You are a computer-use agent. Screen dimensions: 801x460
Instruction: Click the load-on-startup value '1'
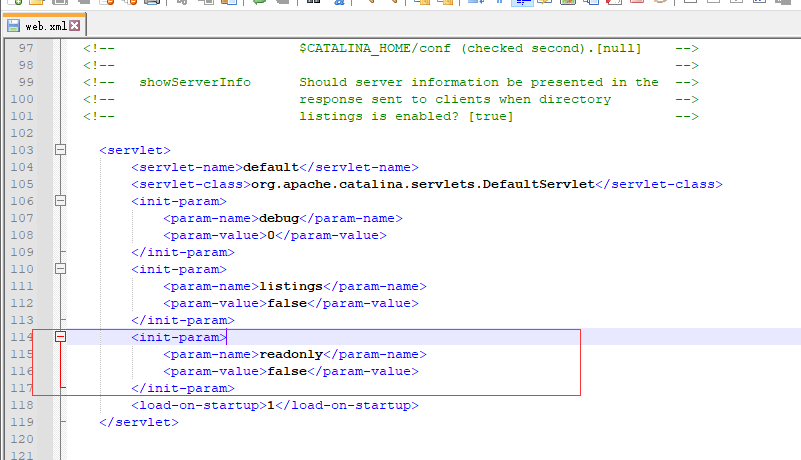coord(271,405)
